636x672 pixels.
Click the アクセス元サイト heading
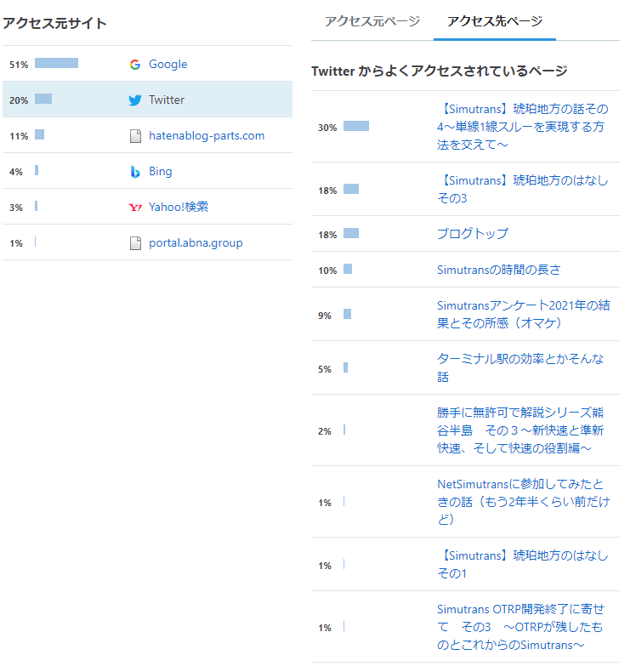54,23
